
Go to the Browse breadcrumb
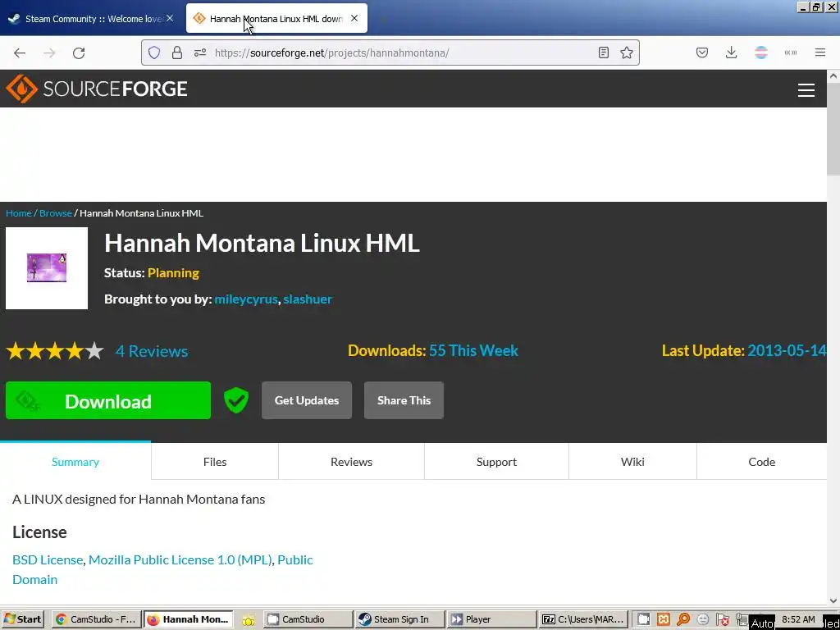56,212
